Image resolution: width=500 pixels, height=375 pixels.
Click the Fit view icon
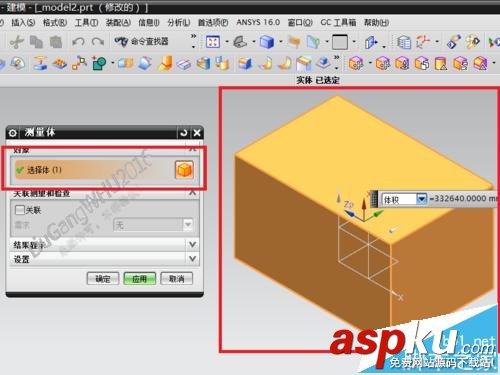[x=213, y=42]
